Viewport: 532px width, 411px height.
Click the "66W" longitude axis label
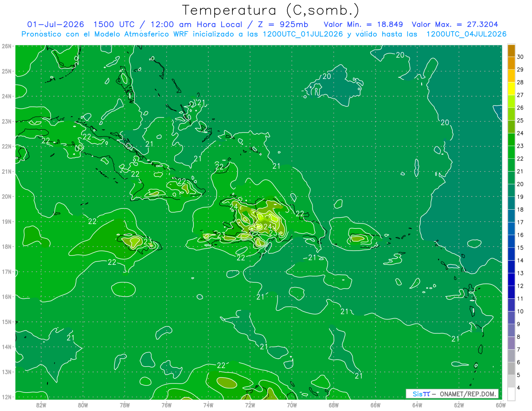376,405
